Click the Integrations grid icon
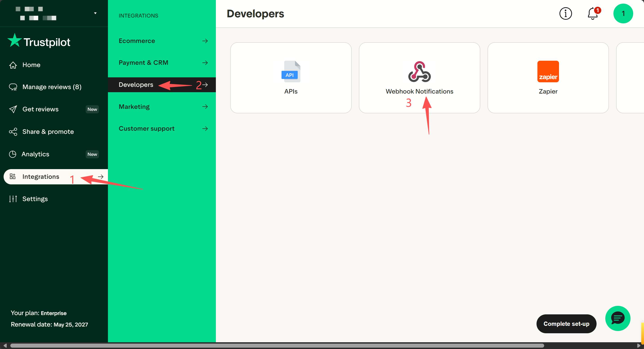The height and width of the screenshot is (349, 644). tap(13, 177)
